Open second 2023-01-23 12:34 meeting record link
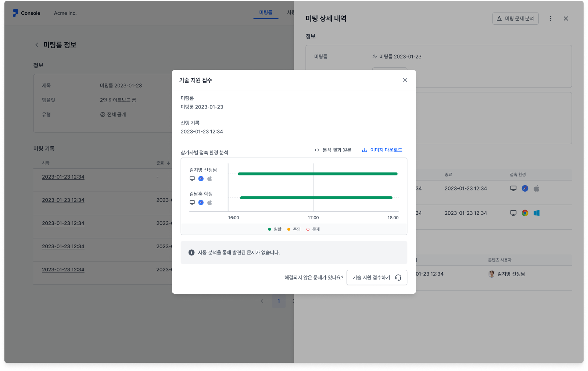Viewport: 588px width, 371px height. tap(63, 200)
